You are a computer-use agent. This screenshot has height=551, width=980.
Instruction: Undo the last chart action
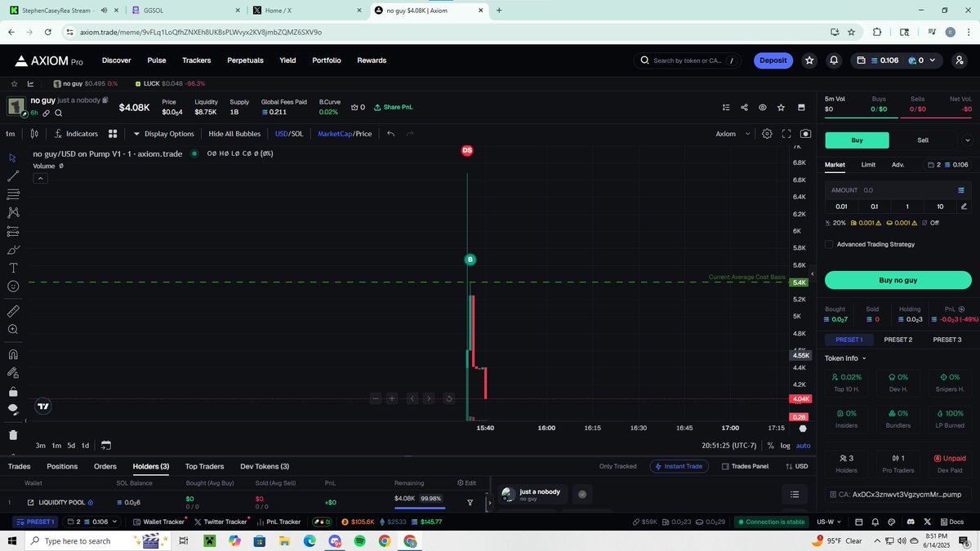click(x=391, y=134)
